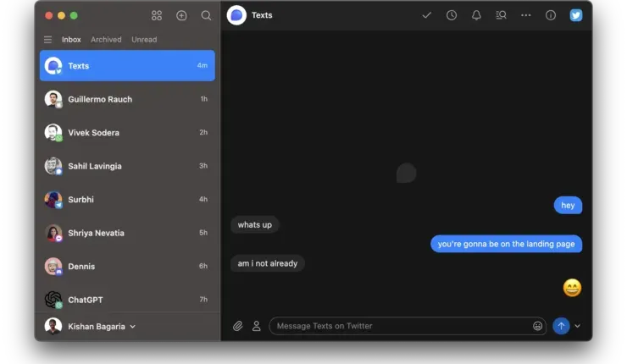
Task: Click 'you're gonna be on the landing page' message
Action: pyautogui.click(x=506, y=244)
